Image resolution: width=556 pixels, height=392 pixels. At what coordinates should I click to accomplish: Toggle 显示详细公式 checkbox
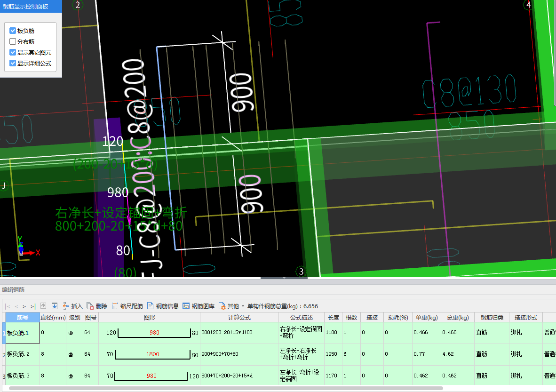pos(13,63)
